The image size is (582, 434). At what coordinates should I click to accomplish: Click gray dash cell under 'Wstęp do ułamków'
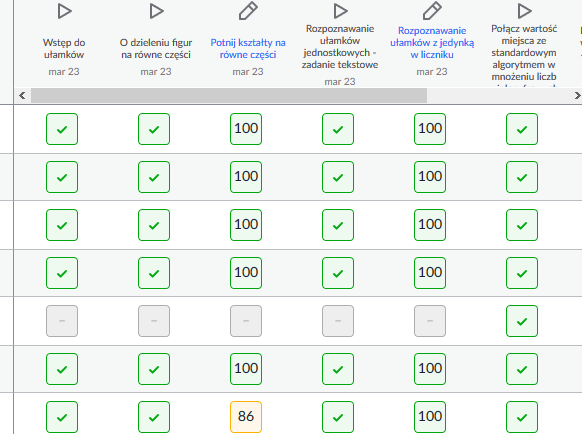(x=62, y=321)
